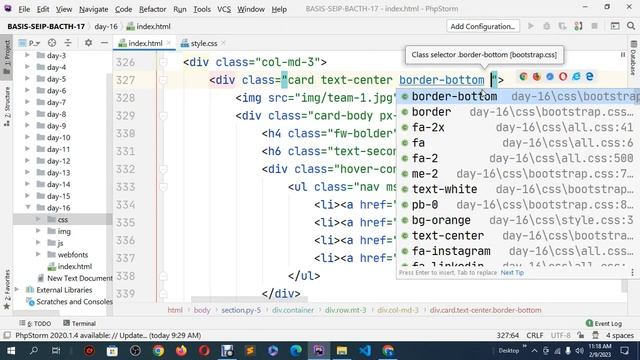Click div.container breadcrumb
Image resolution: width=640 pixels, height=360 pixels.
coord(293,310)
